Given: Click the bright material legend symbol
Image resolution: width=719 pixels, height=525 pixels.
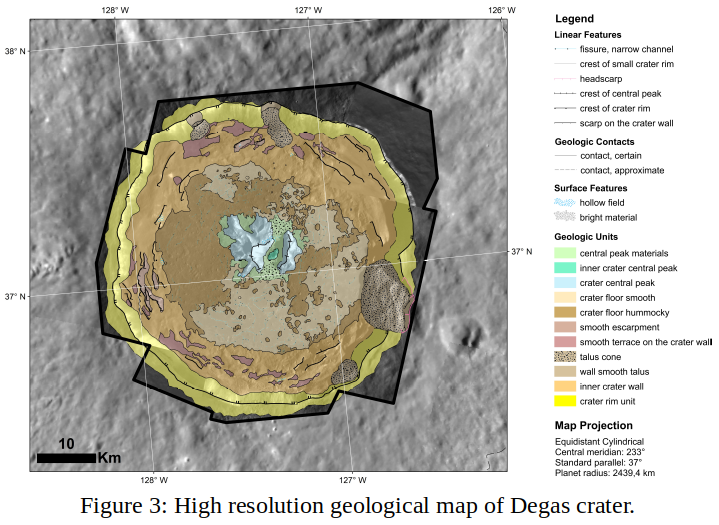Looking at the screenshot, I should click(564, 216).
